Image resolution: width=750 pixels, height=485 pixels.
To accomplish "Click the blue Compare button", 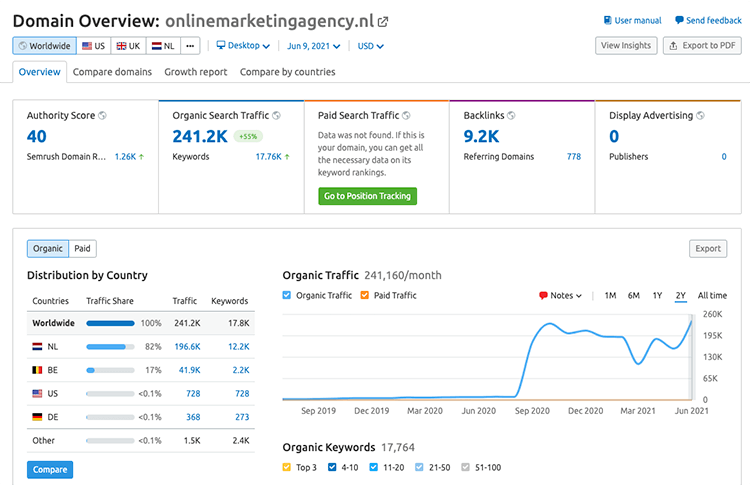I will click(50, 470).
